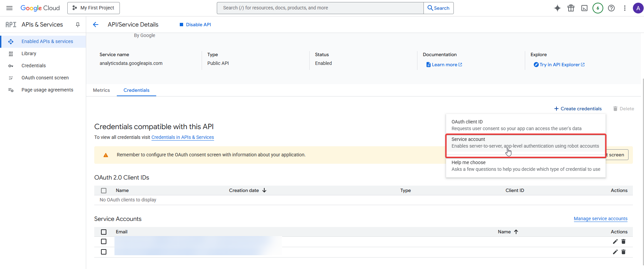Screen dimensions: 644x269
Task: Open Page usage agreements sidebar item
Action: coord(43,90)
